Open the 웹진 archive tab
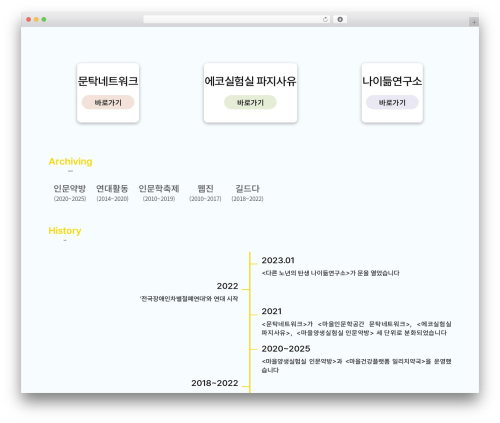This screenshot has height=423, width=500. coord(205,193)
